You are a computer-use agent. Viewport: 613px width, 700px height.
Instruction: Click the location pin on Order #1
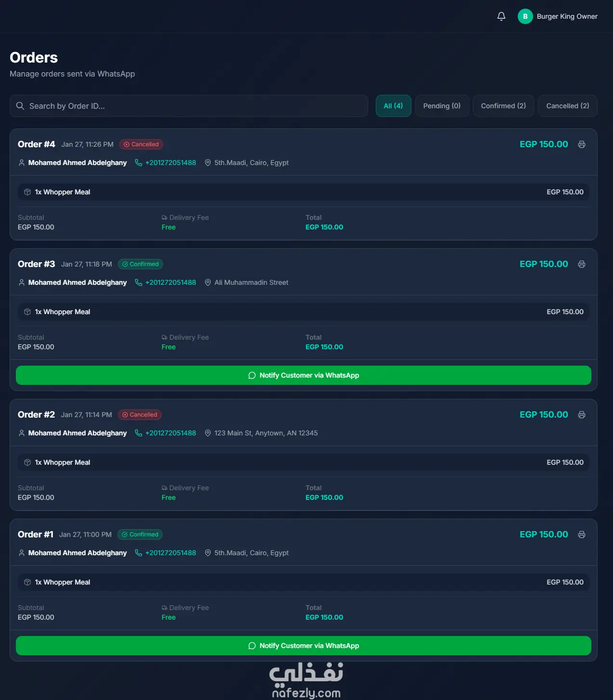(208, 553)
